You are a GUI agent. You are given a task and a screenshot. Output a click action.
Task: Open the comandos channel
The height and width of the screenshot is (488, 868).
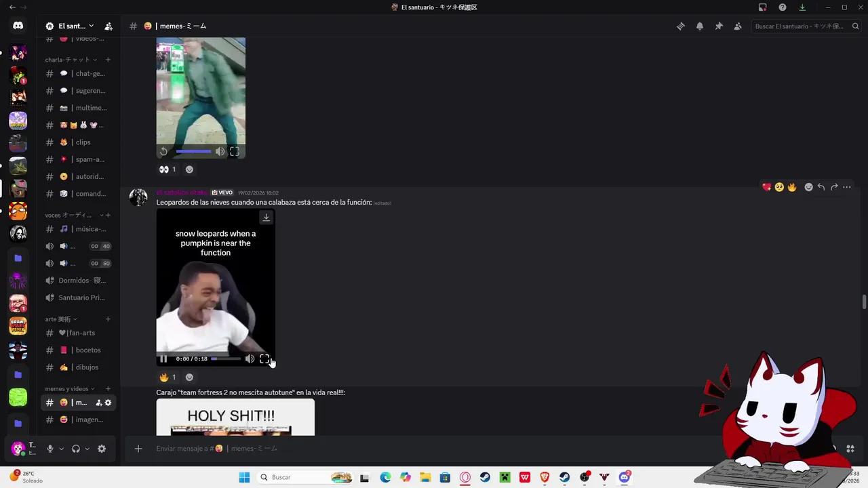[77, 194]
